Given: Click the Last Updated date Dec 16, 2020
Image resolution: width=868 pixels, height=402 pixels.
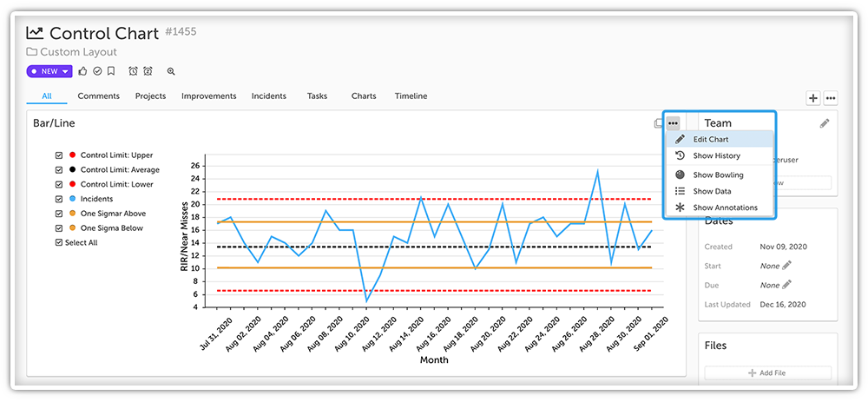Looking at the screenshot, I should point(782,305).
